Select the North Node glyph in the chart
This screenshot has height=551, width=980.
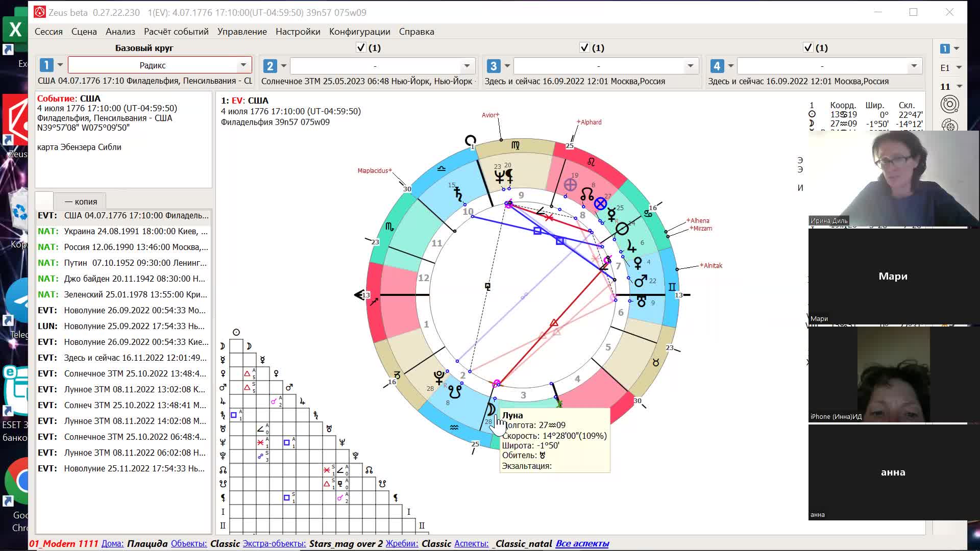(x=587, y=194)
